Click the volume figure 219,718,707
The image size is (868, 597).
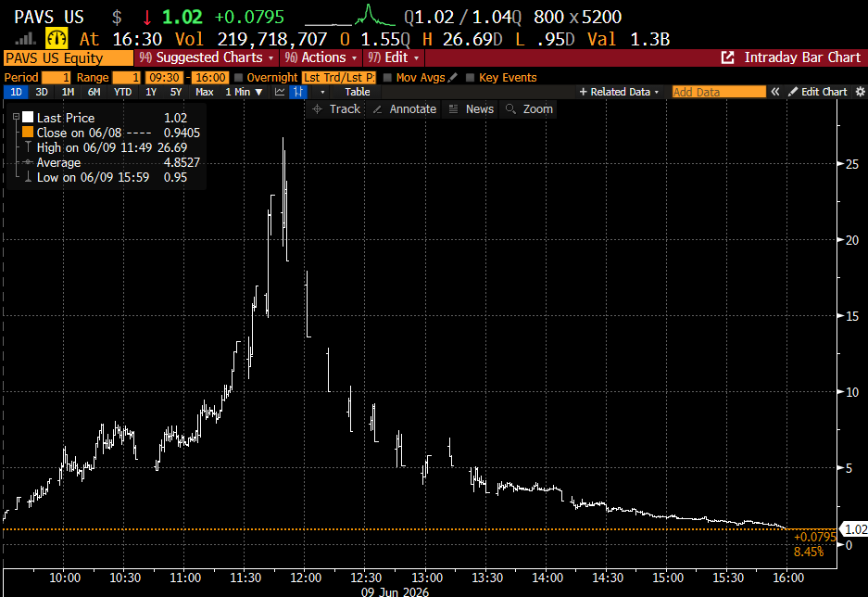(x=272, y=39)
